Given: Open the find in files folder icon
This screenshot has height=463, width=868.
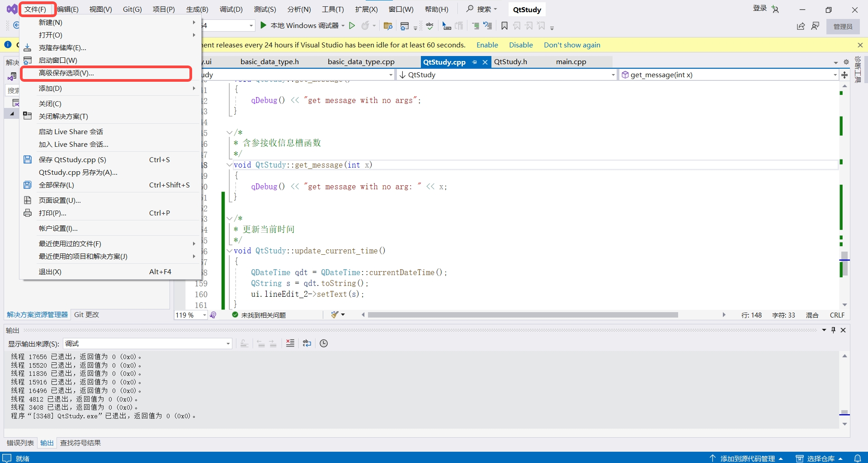Looking at the screenshot, I should (387, 26).
